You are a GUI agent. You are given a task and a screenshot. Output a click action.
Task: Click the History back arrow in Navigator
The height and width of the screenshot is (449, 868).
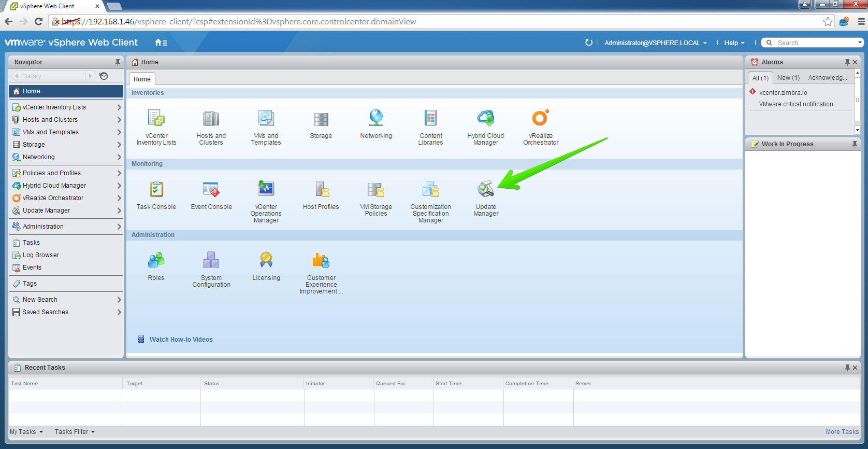point(16,76)
